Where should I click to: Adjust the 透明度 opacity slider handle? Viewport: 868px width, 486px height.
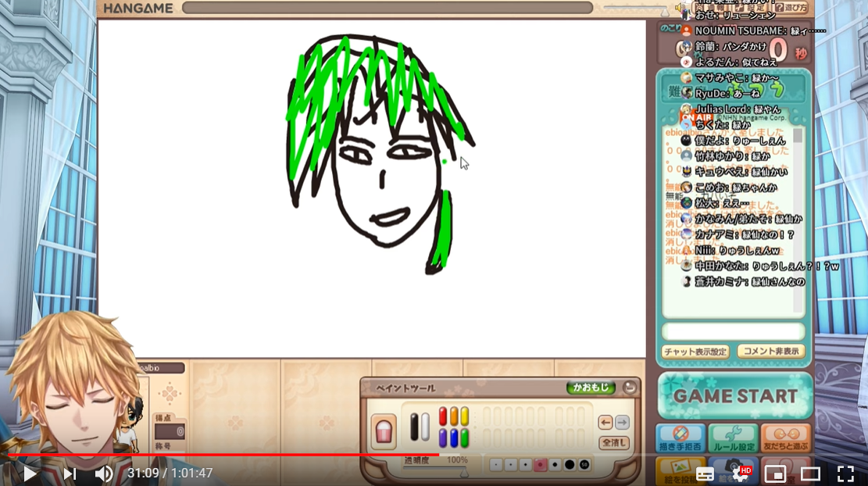(464, 473)
